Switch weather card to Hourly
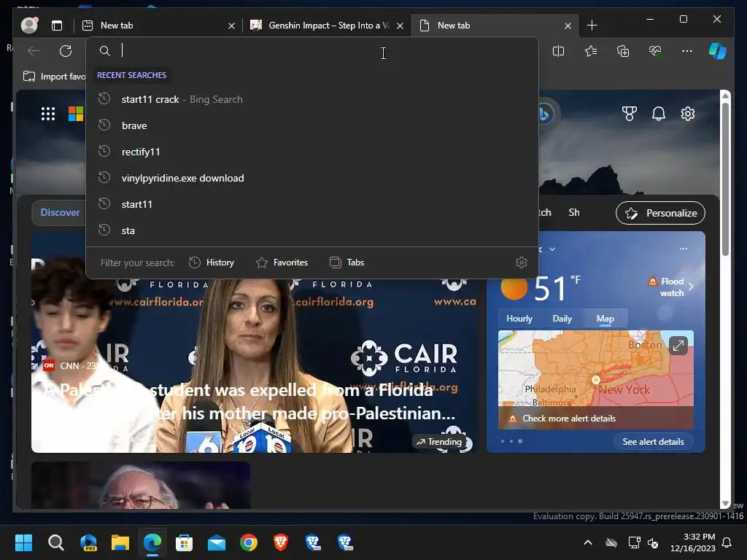The image size is (747, 560). click(519, 319)
